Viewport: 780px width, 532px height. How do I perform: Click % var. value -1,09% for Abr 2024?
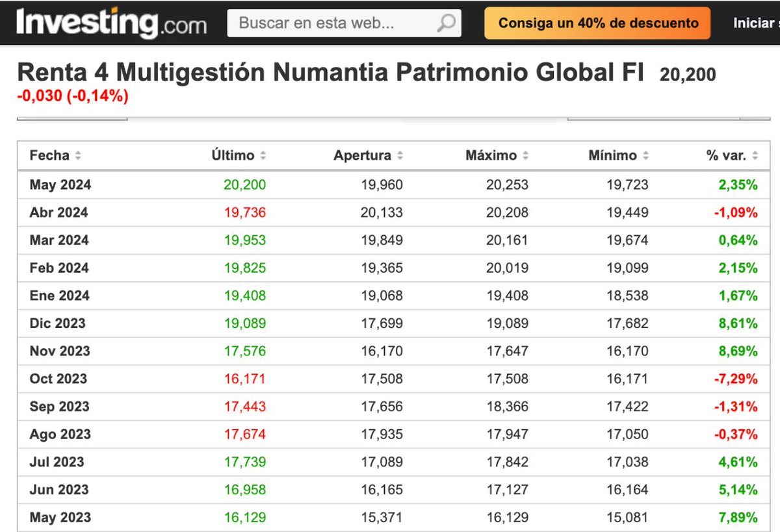736,212
